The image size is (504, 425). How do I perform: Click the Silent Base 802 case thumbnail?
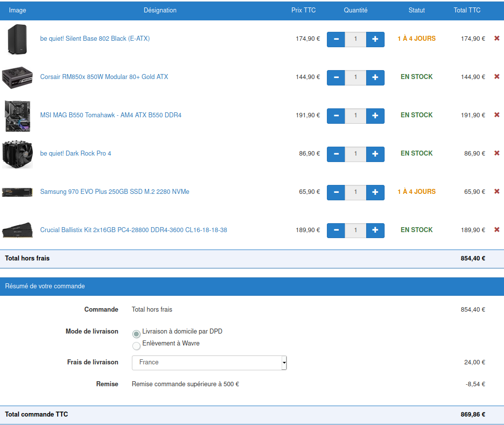click(17, 39)
